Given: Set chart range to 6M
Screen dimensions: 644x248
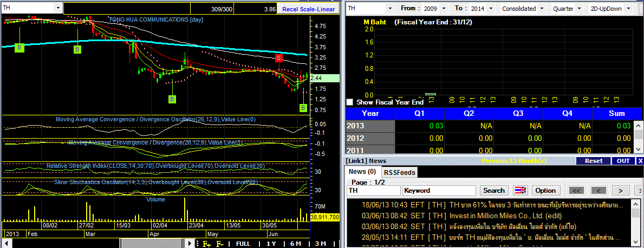Looking at the screenshot, I should 295,244.
